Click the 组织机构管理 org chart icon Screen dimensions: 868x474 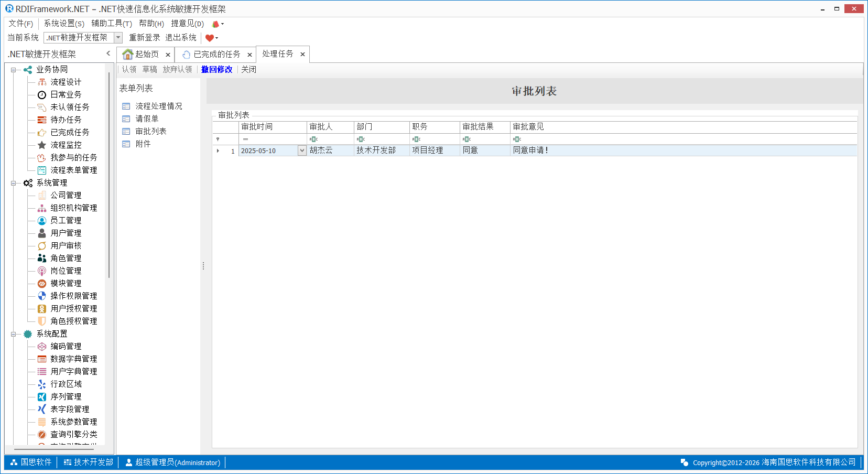pos(42,208)
